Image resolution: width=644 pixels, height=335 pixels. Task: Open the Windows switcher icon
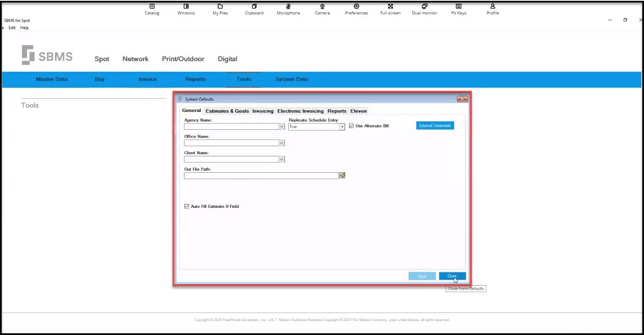186,6
